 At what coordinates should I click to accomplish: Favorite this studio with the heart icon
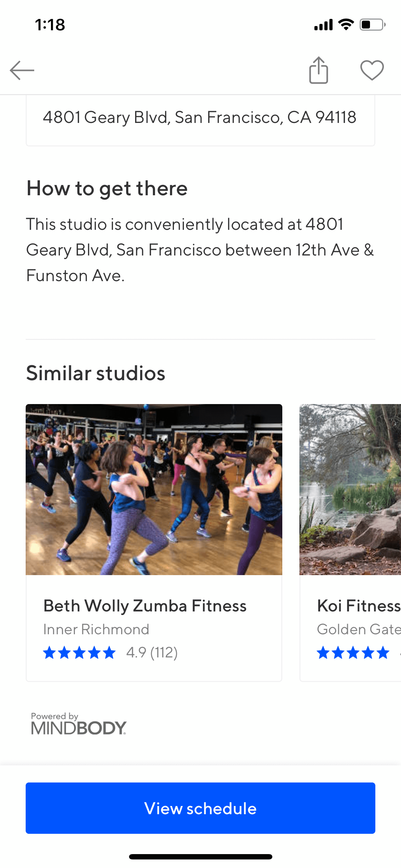click(372, 70)
